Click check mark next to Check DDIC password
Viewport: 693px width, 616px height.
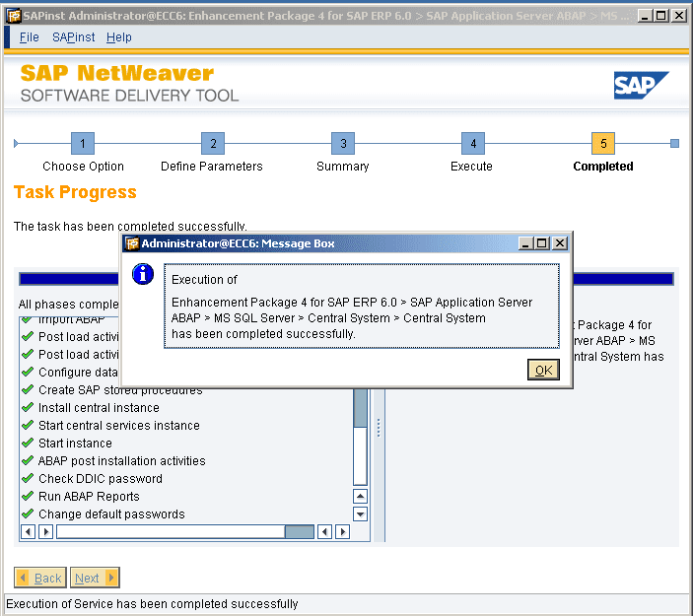tap(28, 478)
